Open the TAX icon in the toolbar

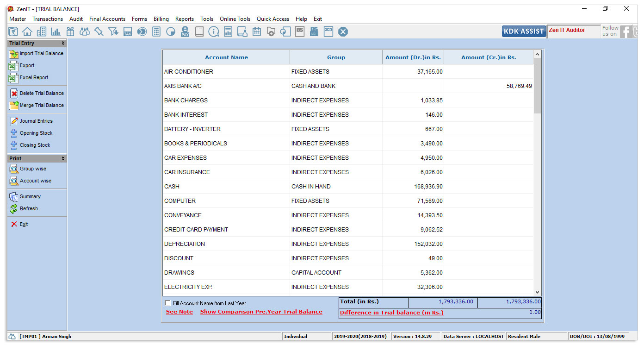pos(128,31)
